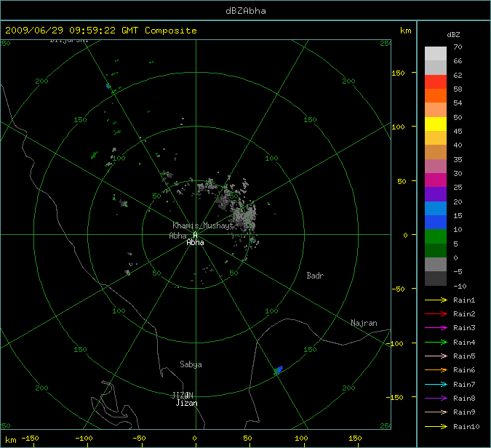Click the 100 tick on bottom axis

(x=301, y=439)
